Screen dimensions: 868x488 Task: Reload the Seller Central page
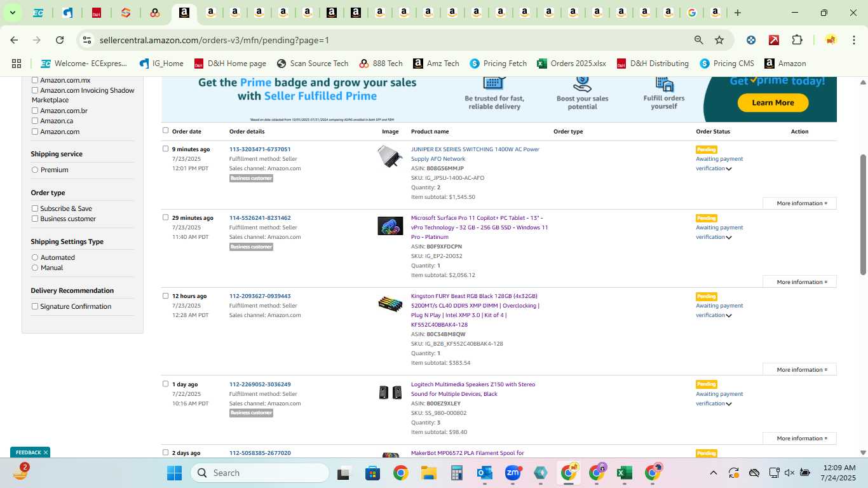(x=60, y=40)
